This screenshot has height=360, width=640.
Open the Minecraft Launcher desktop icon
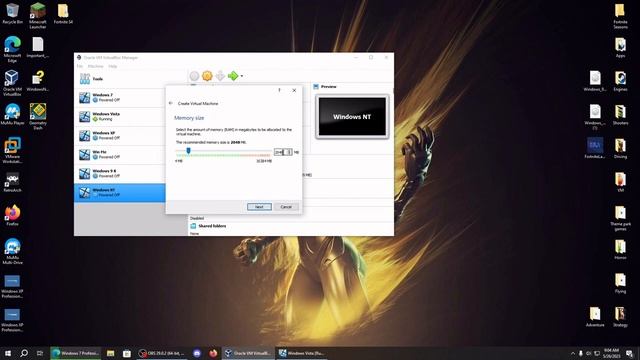click(x=38, y=16)
